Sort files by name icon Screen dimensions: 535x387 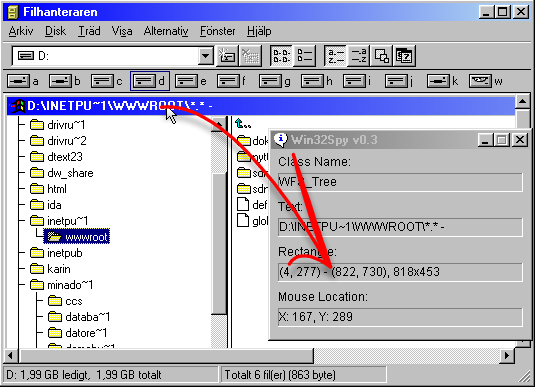pos(335,55)
